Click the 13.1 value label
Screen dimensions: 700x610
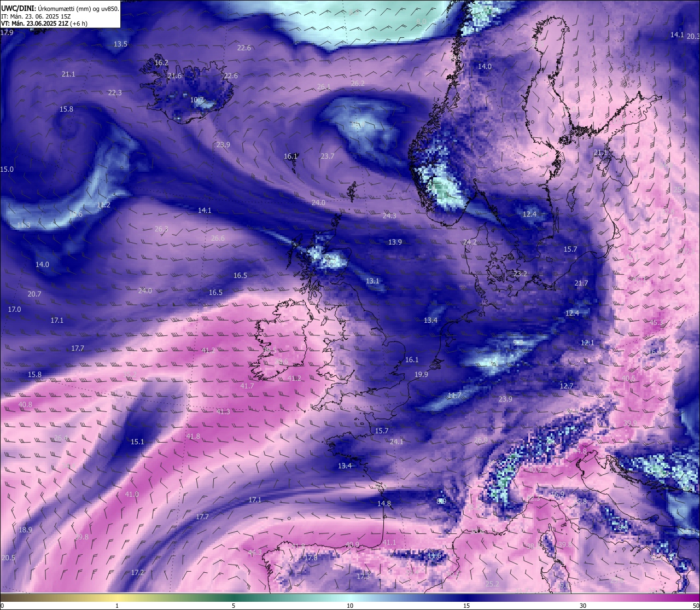pyautogui.click(x=372, y=281)
